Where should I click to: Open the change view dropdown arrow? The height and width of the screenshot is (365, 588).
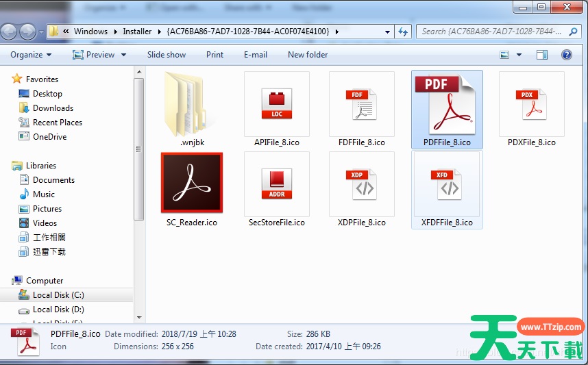pyautogui.click(x=519, y=55)
